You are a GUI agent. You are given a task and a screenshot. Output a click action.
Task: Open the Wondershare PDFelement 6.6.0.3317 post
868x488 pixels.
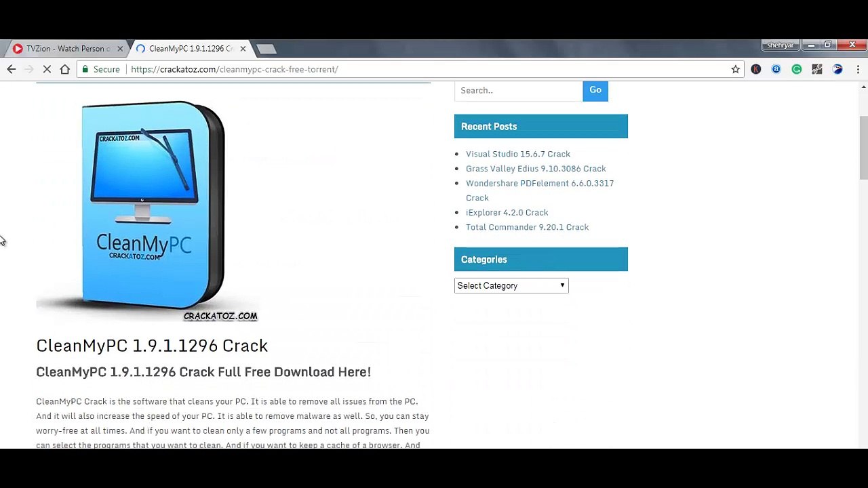pyautogui.click(x=540, y=190)
